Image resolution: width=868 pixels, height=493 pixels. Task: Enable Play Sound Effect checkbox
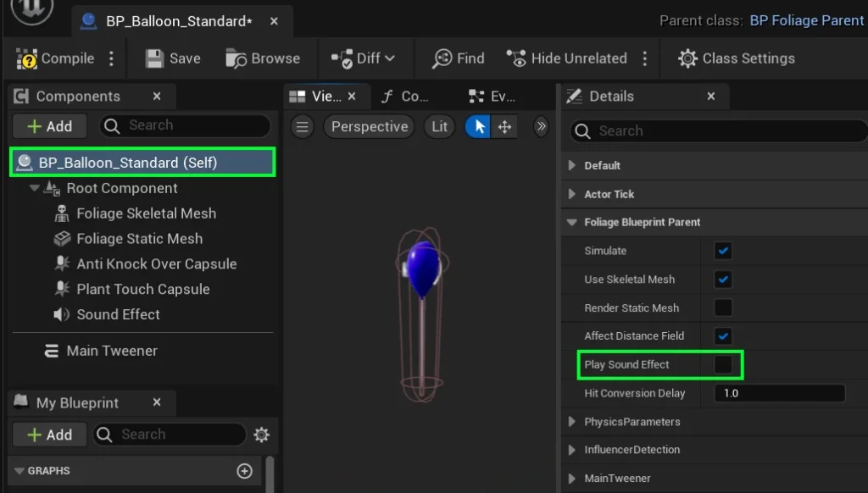pos(723,364)
